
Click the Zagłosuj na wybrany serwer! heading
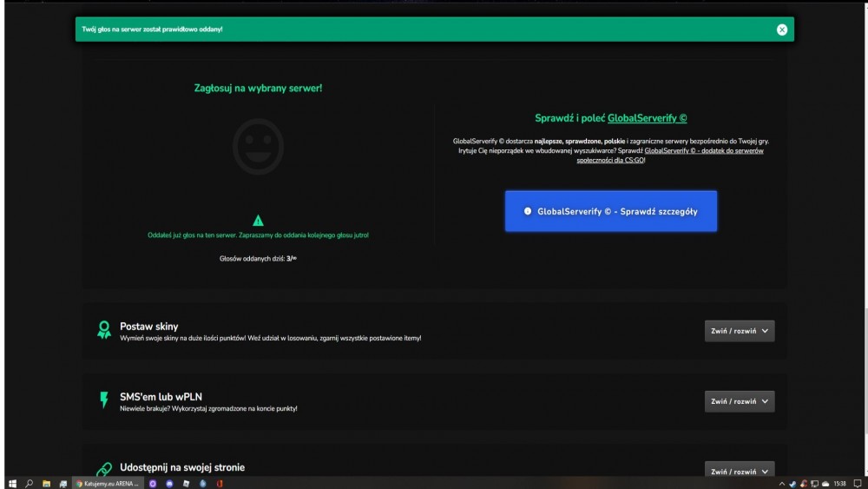pyautogui.click(x=258, y=88)
